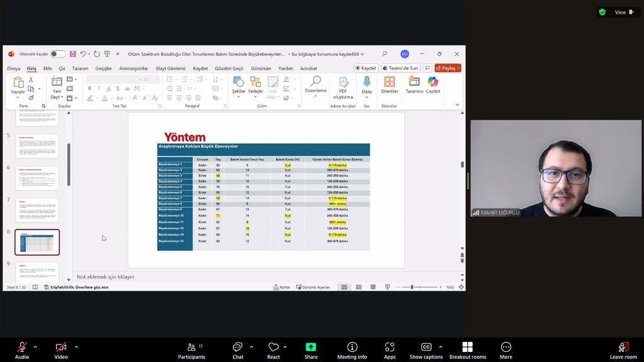Open the Slayt Gösterisi tab
The height and width of the screenshot is (362, 644).
170,69
